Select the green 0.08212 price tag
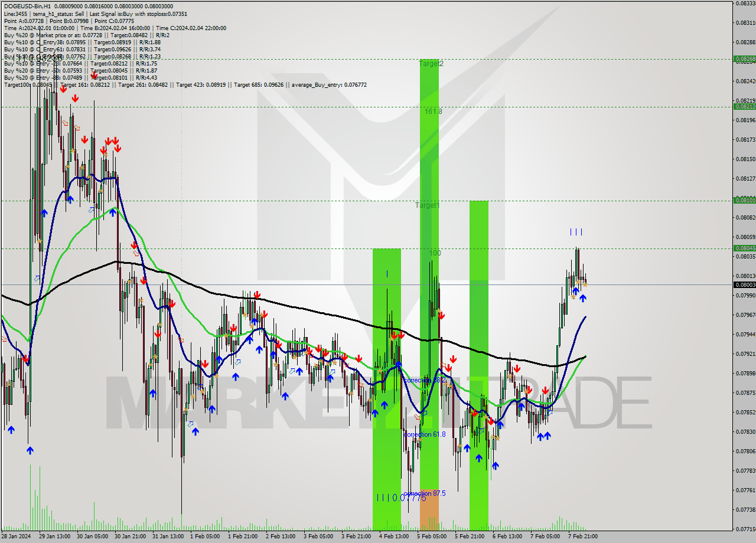This screenshot has height=543, width=756. click(x=744, y=107)
